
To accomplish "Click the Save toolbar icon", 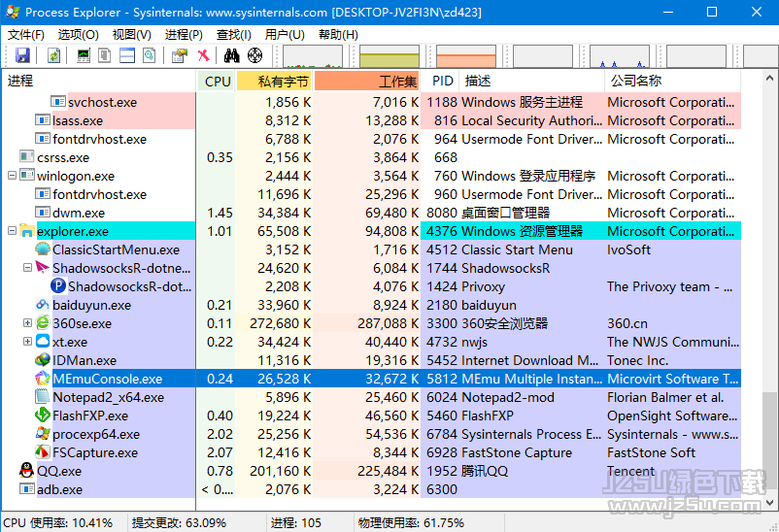I will pos(22,55).
